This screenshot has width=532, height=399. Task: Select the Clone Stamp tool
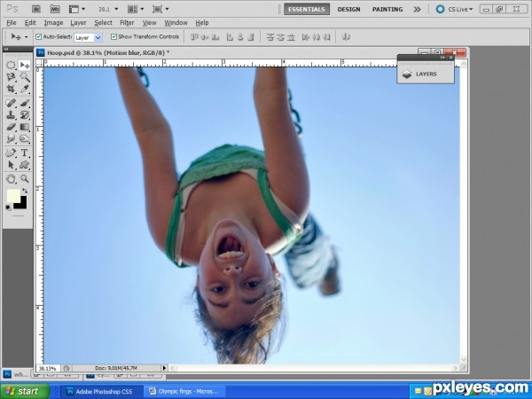[11, 114]
